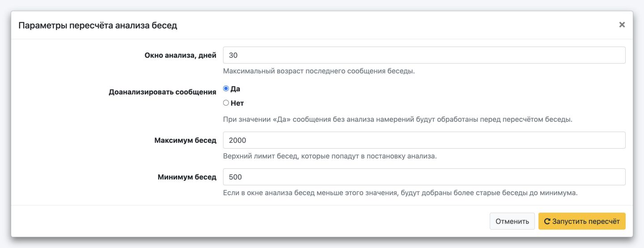Focus the «Минимум бесед» input field
Screen dimensions: 644x248
click(424, 177)
